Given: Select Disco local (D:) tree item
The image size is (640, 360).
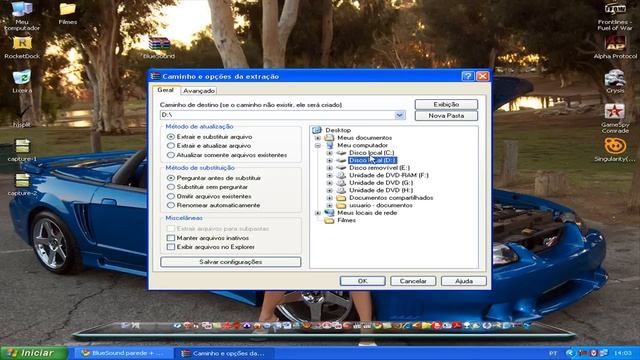Looking at the screenshot, I should 373,160.
